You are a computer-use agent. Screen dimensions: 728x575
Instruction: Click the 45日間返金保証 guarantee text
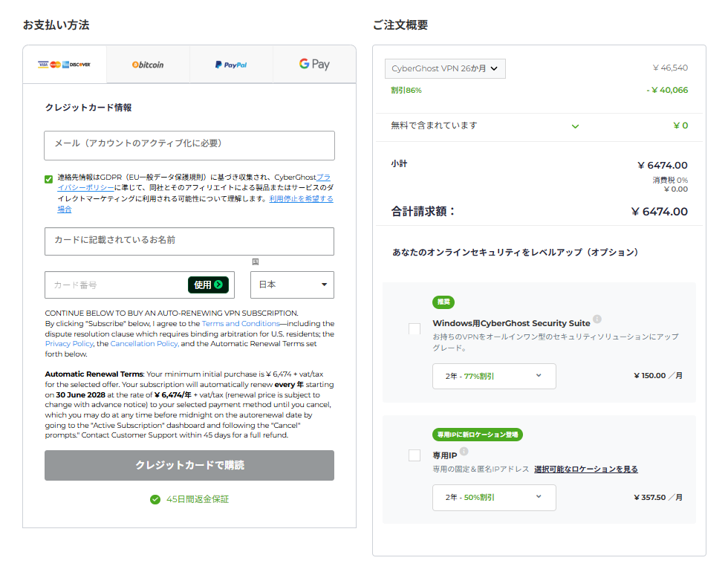198,499
